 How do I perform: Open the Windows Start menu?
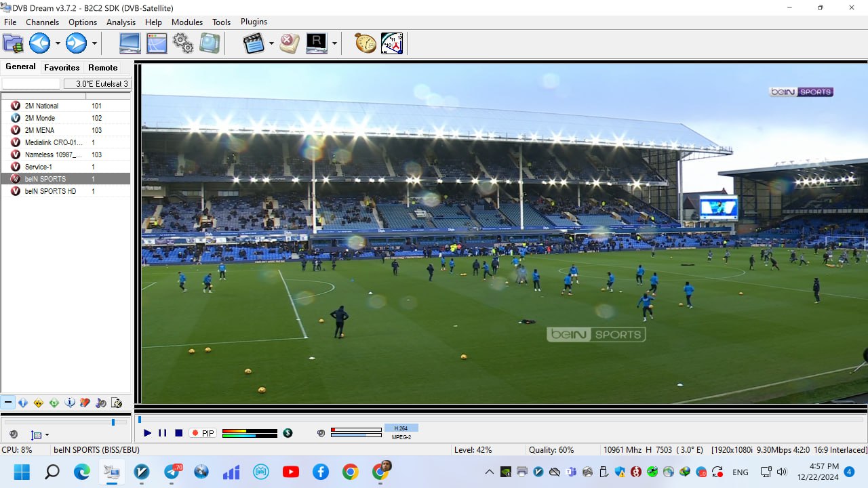click(x=22, y=472)
